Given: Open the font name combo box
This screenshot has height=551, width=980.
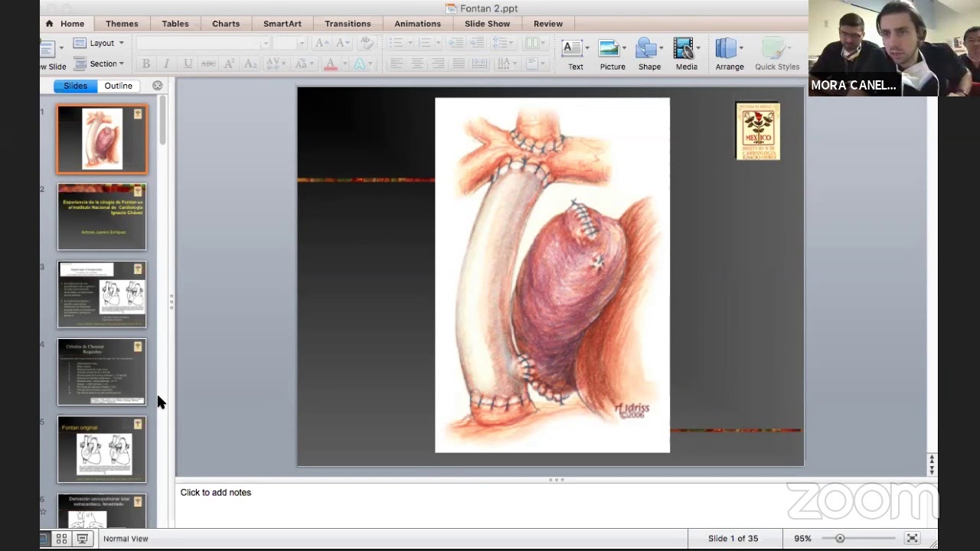Looking at the screenshot, I should coord(204,43).
